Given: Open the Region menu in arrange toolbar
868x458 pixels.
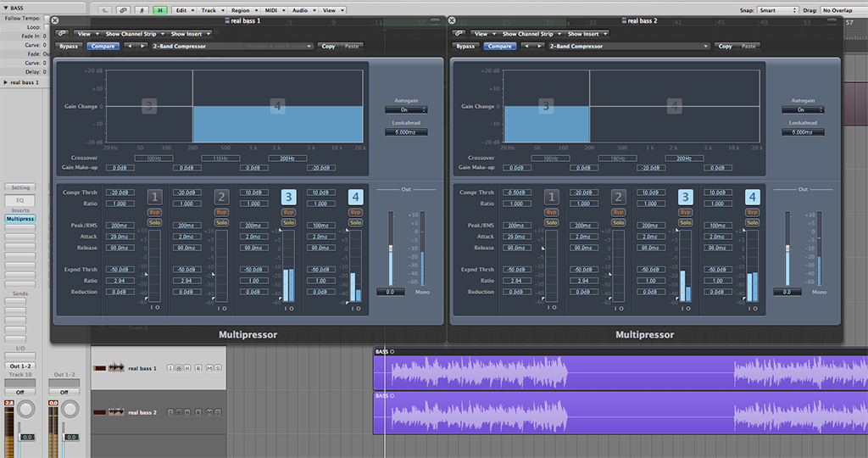Looking at the screenshot, I should pos(244,10).
